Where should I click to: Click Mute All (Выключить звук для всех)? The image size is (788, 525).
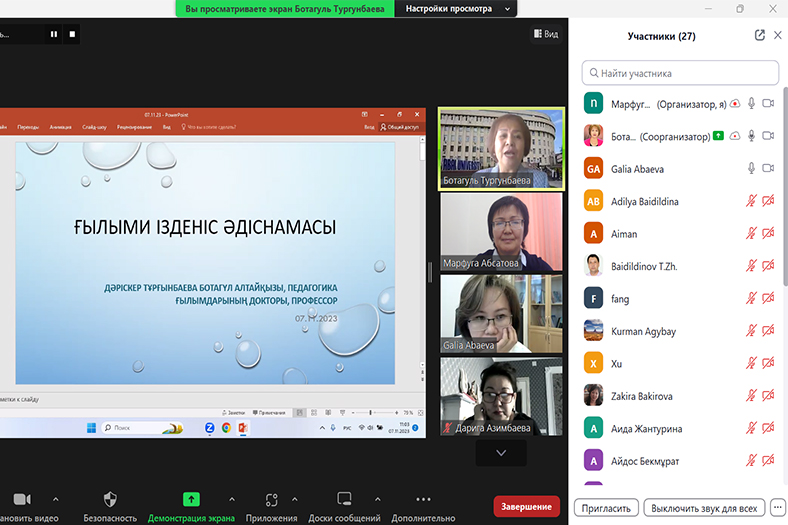pyautogui.click(x=705, y=508)
